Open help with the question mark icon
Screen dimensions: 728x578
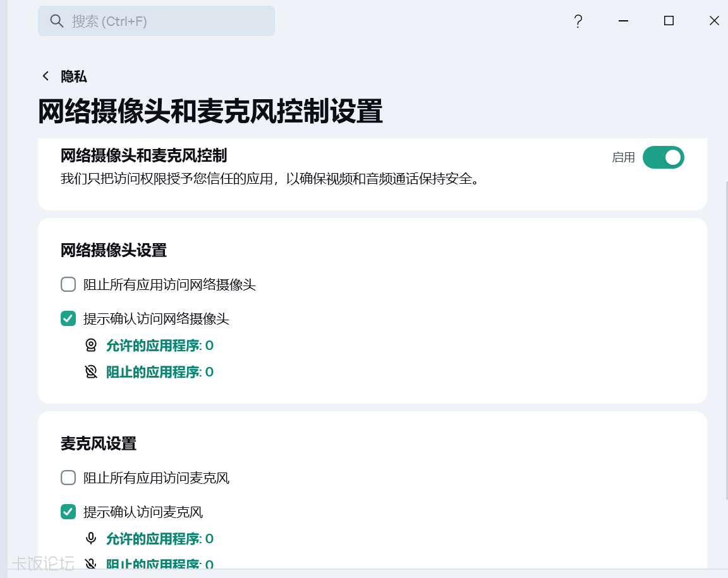pyautogui.click(x=578, y=21)
